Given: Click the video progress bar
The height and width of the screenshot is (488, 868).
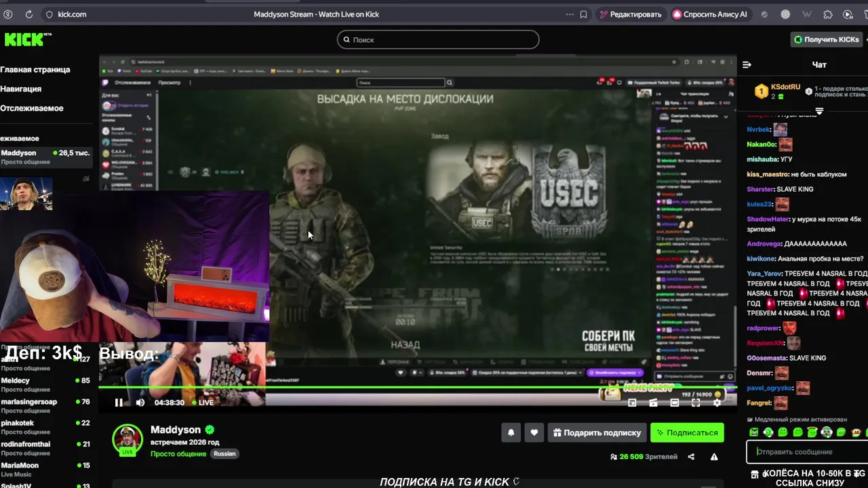Looking at the screenshot, I should (418, 388).
